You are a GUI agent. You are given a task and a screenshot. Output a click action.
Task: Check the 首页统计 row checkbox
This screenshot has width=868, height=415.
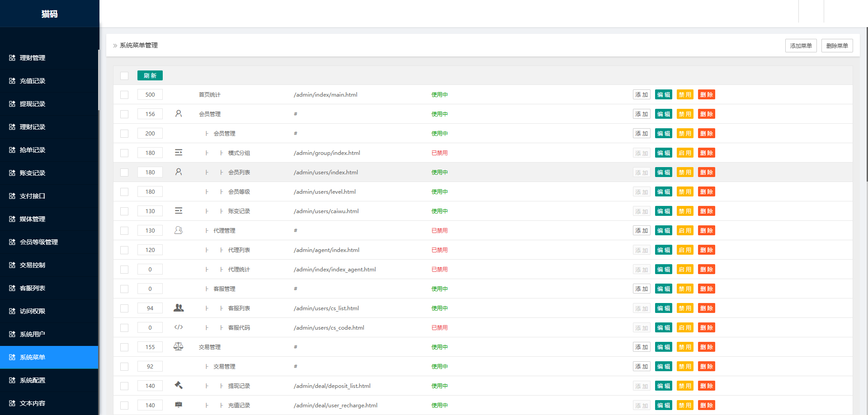click(x=124, y=94)
